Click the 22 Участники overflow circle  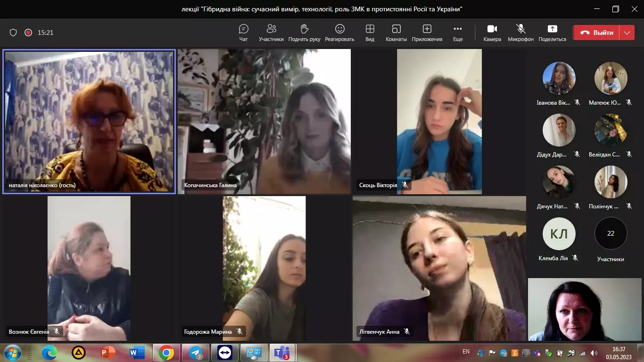click(x=611, y=233)
